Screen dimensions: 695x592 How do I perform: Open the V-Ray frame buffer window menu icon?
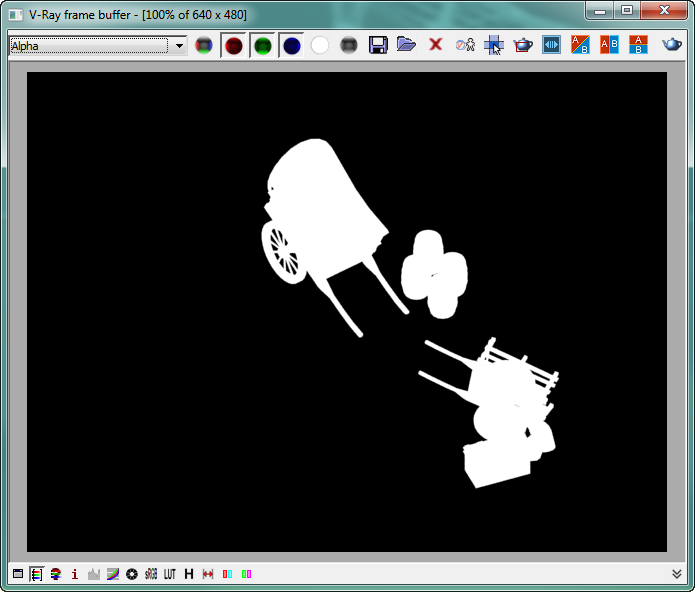15,14
